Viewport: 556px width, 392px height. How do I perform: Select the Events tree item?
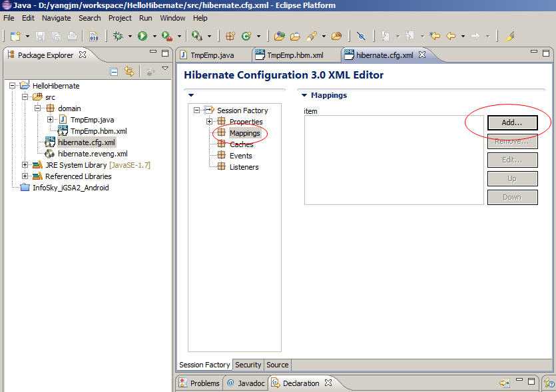coord(241,156)
